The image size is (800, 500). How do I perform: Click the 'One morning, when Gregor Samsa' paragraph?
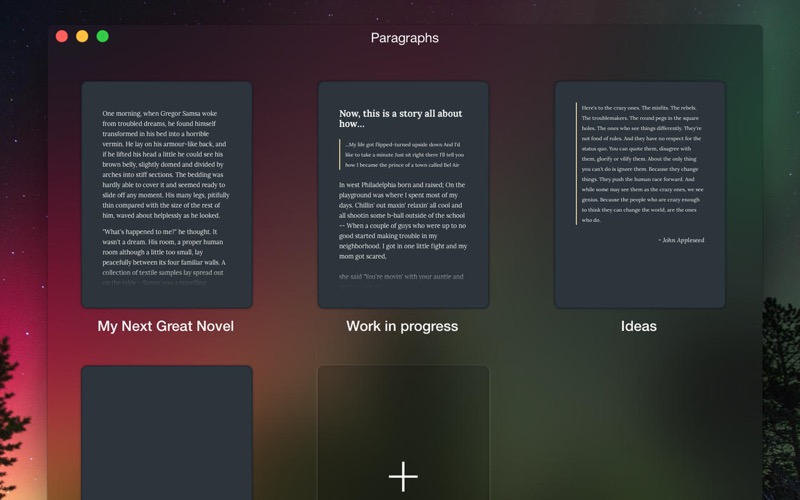coord(165,164)
